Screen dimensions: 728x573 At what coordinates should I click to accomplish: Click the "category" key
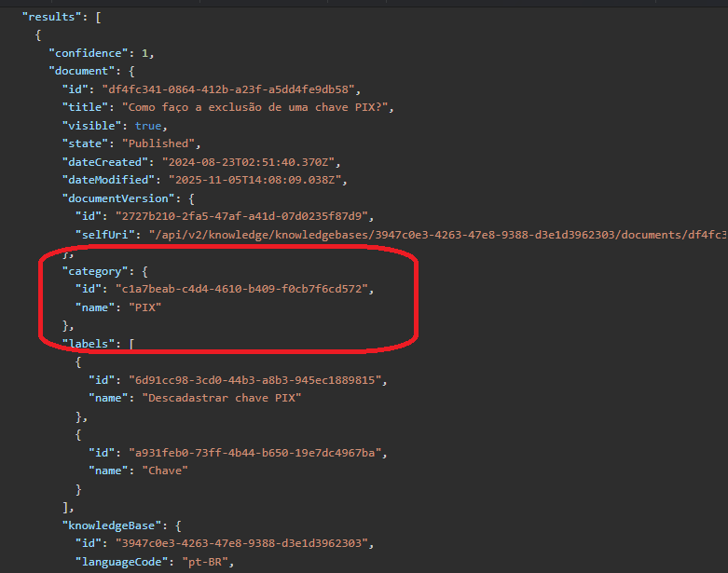(95, 271)
